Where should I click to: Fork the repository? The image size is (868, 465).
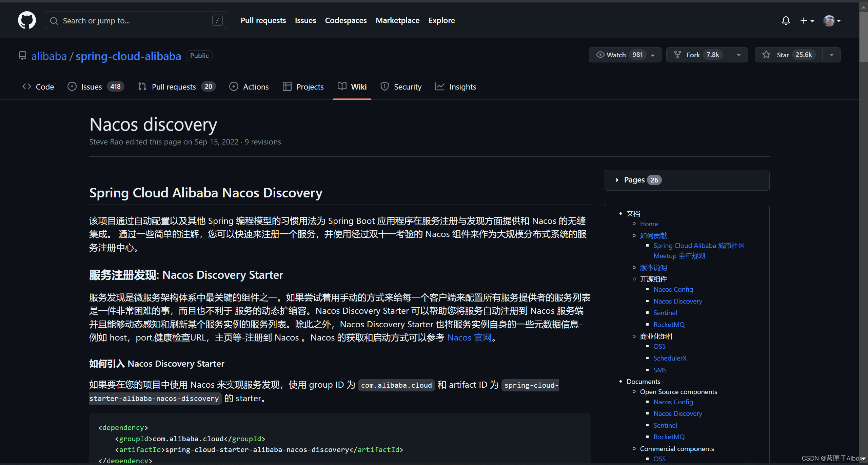pyautogui.click(x=698, y=55)
